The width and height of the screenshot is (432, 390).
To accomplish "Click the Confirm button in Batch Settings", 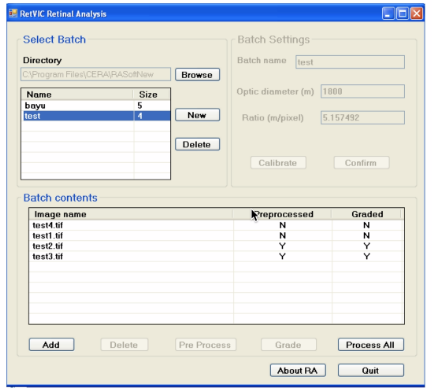I will (x=361, y=163).
